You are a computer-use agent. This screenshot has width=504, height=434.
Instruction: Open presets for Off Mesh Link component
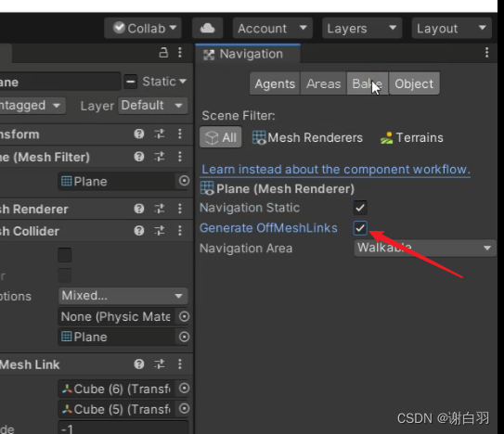[x=160, y=364]
